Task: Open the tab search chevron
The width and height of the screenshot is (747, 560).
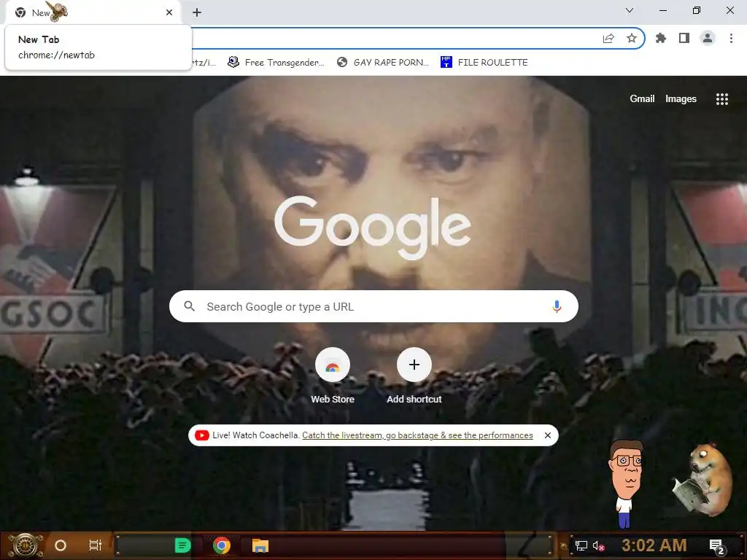Action: click(x=630, y=10)
